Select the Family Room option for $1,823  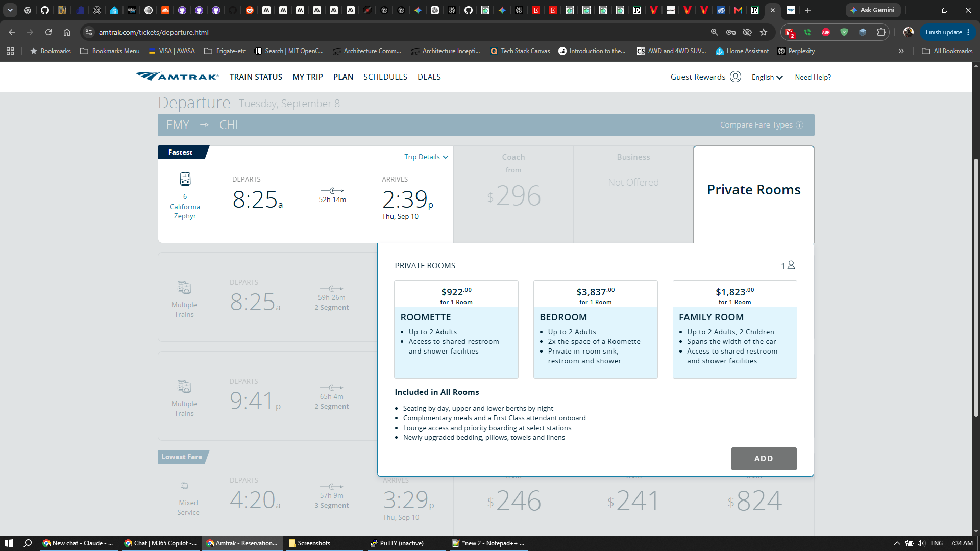coord(735,329)
